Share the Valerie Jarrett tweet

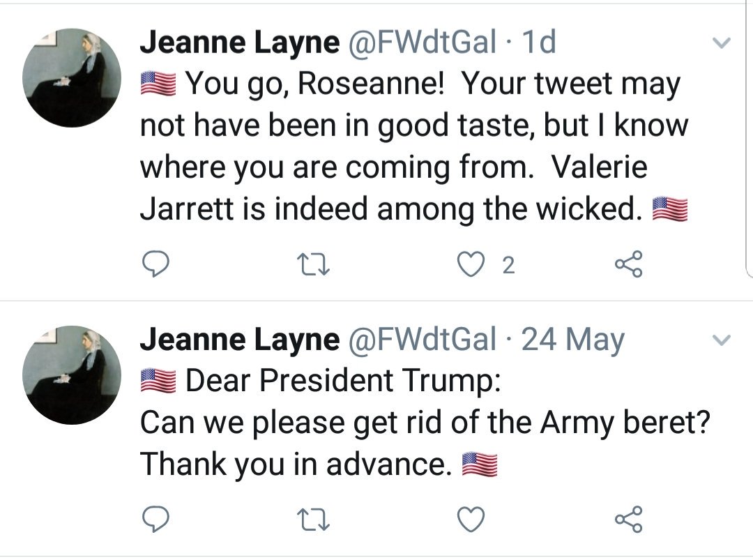click(629, 264)
